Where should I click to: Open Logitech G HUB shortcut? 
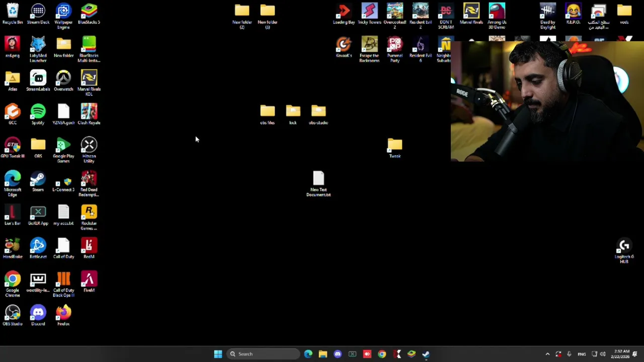624,250
